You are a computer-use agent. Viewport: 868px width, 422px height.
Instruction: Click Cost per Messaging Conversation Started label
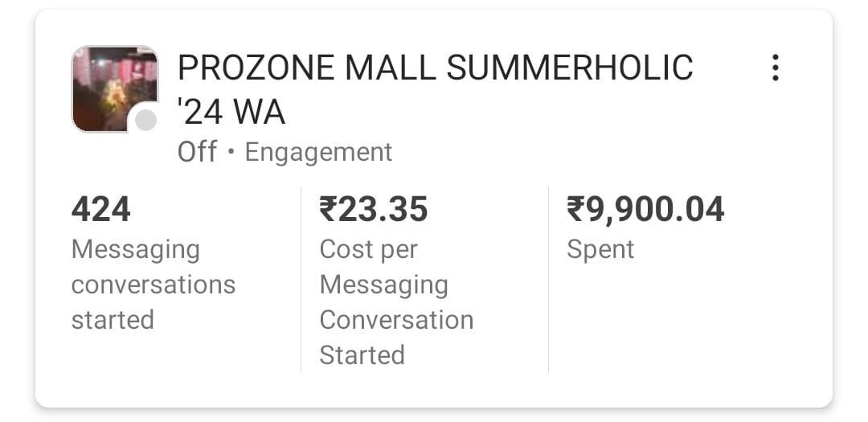[396, 302]
